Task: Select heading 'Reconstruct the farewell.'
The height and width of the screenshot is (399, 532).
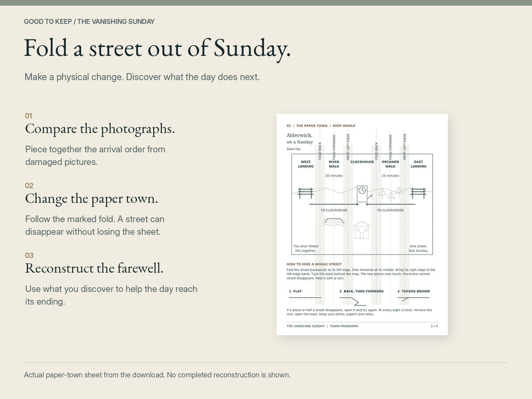Action: [95, 269]
